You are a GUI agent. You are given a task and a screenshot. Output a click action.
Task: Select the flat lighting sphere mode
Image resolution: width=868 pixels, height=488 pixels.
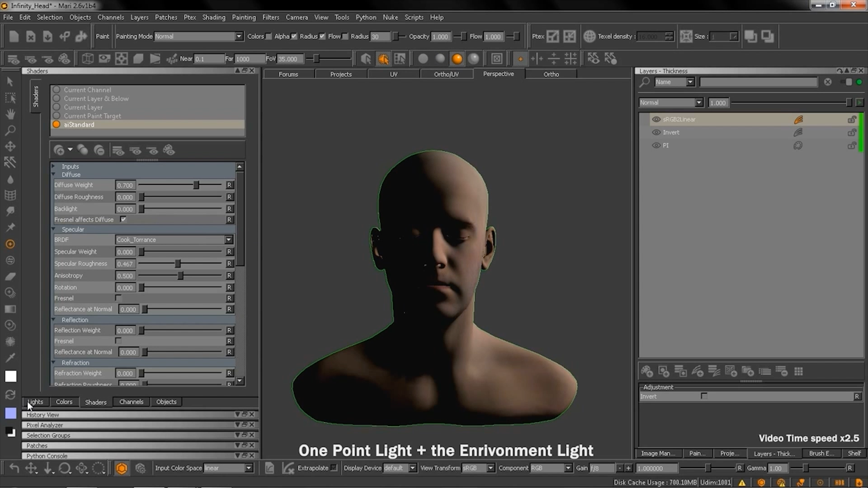click(x=423, y=58)
